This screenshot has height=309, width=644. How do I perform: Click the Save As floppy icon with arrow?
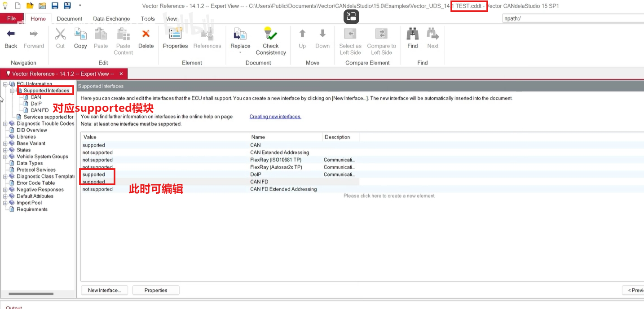[67, 6]
